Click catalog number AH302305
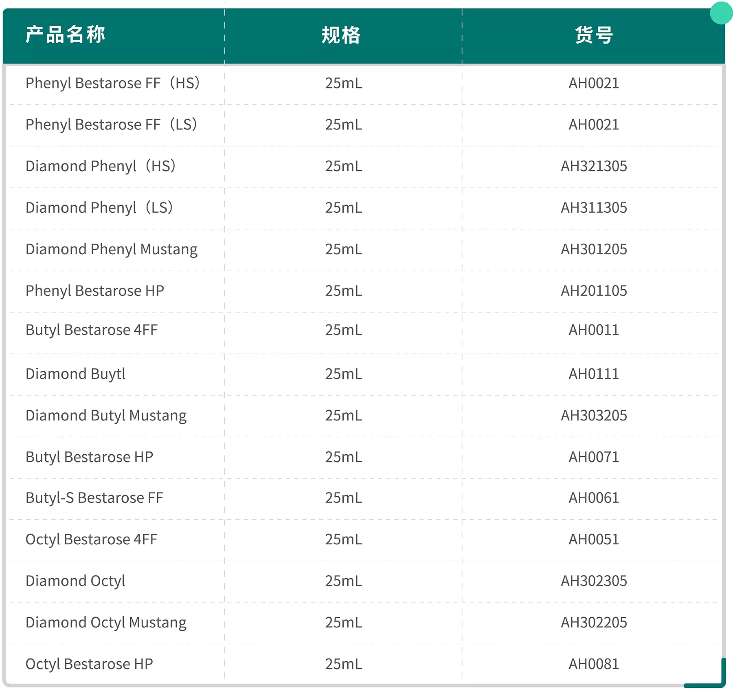733x700 pixels. [x=594, y=581]
